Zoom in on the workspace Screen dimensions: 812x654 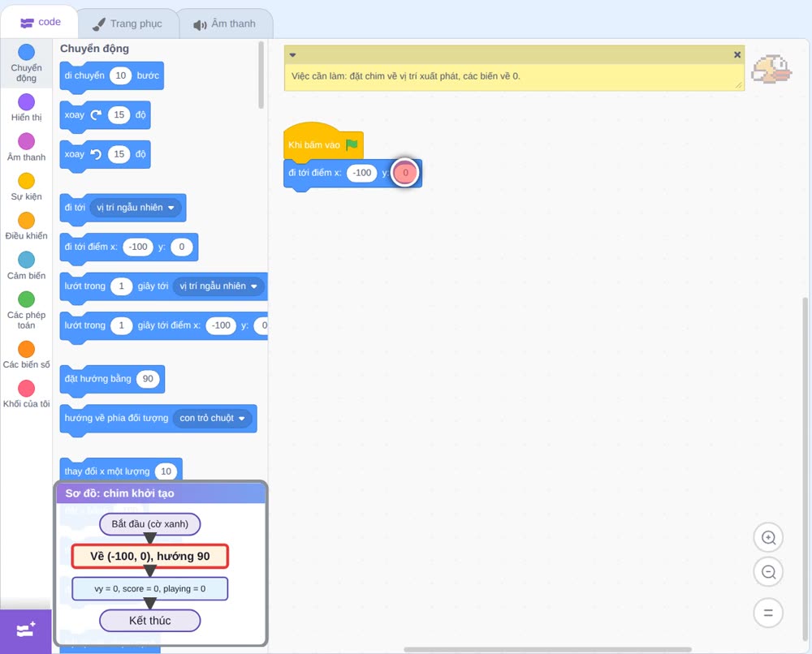[768, 538]
